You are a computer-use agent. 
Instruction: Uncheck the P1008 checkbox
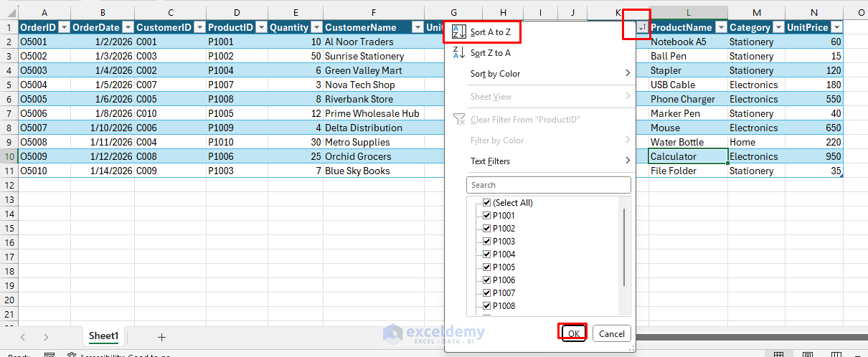[x=487, y=306]
